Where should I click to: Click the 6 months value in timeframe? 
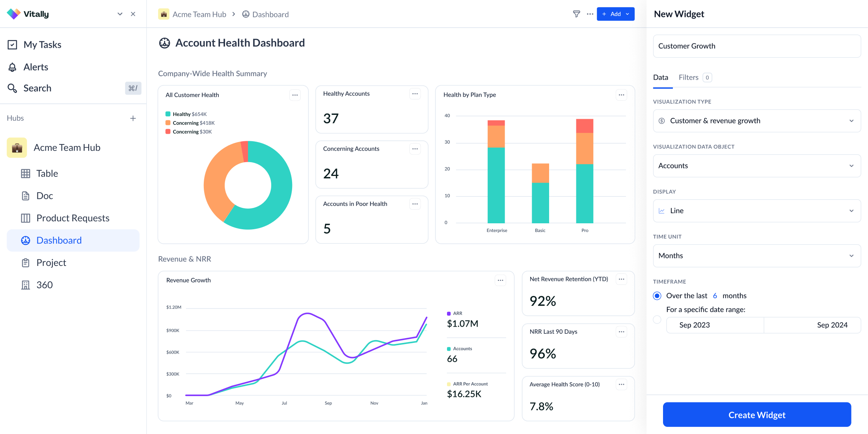pyautogui.click(x=715, y=296)
